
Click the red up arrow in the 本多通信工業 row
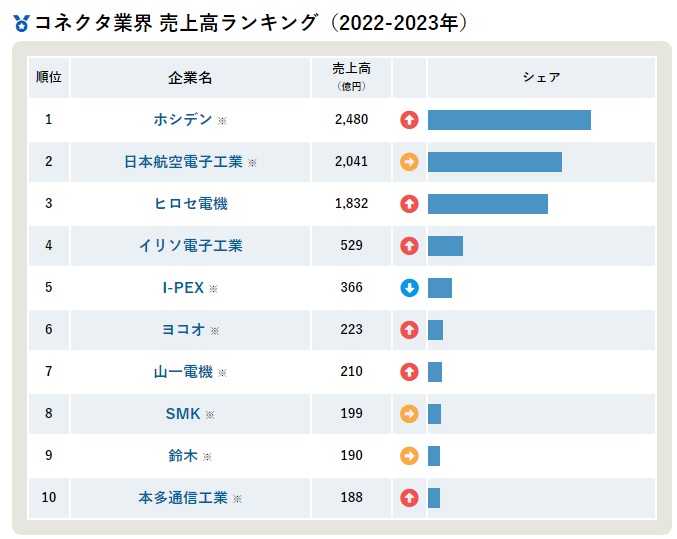[409, 498]
